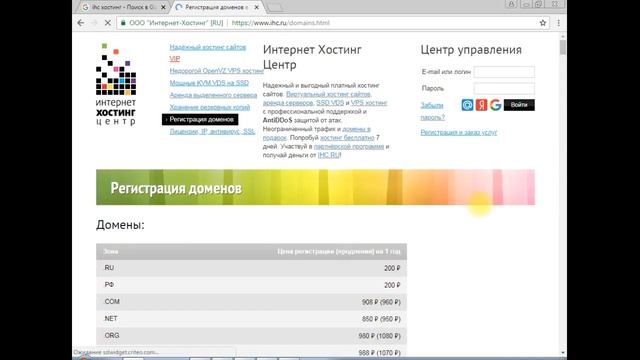This screenshot has height=360, width=640.
Task: Click the Войти login button
Action: [519, 105]
